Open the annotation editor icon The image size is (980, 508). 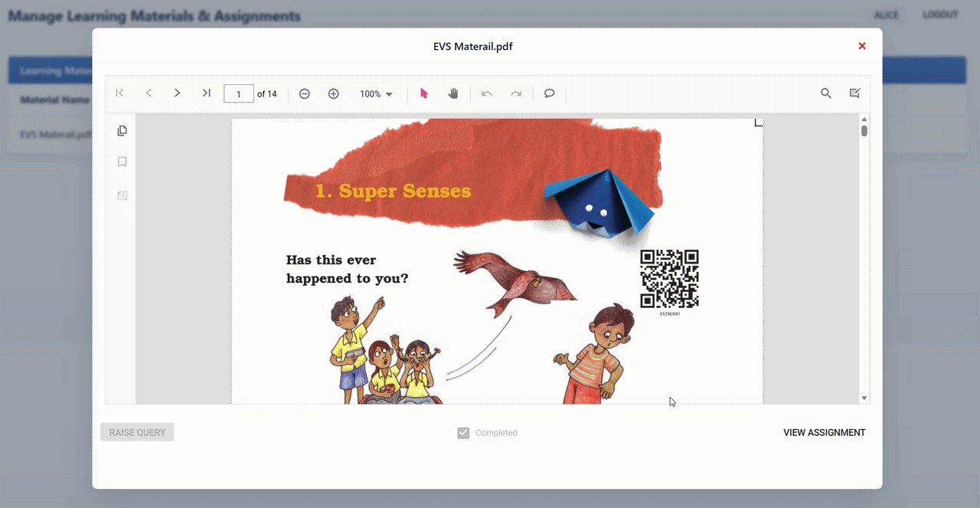click(x=854, y=93)
